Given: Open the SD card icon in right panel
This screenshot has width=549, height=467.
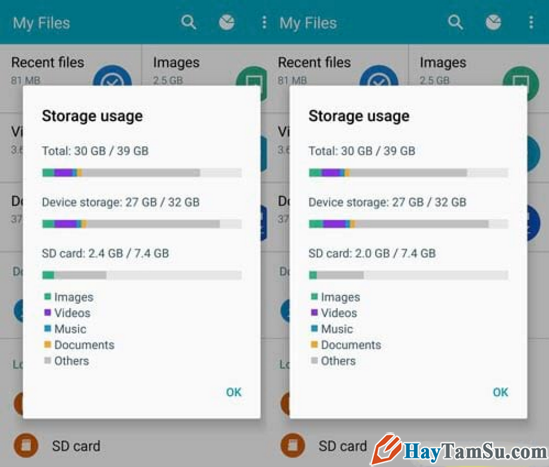Looking at the screenshot, I should click(293, 445).
